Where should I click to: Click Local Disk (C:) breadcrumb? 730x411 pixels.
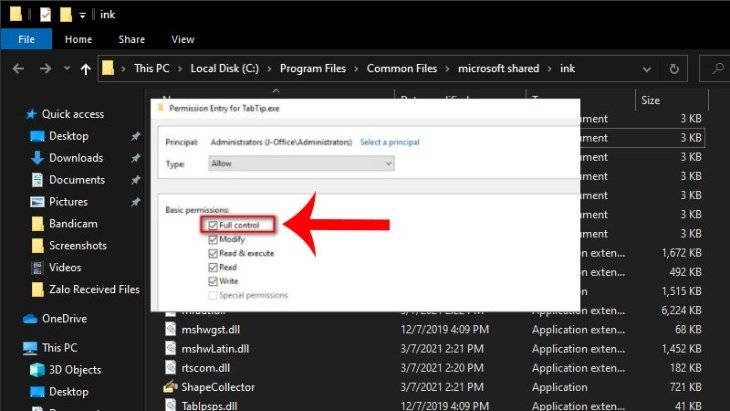pos(224,68)
